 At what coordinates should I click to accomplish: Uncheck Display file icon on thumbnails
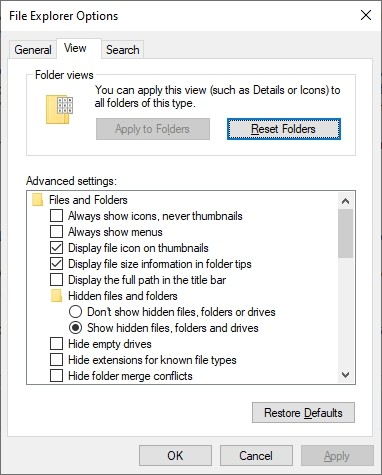(56, 248)
